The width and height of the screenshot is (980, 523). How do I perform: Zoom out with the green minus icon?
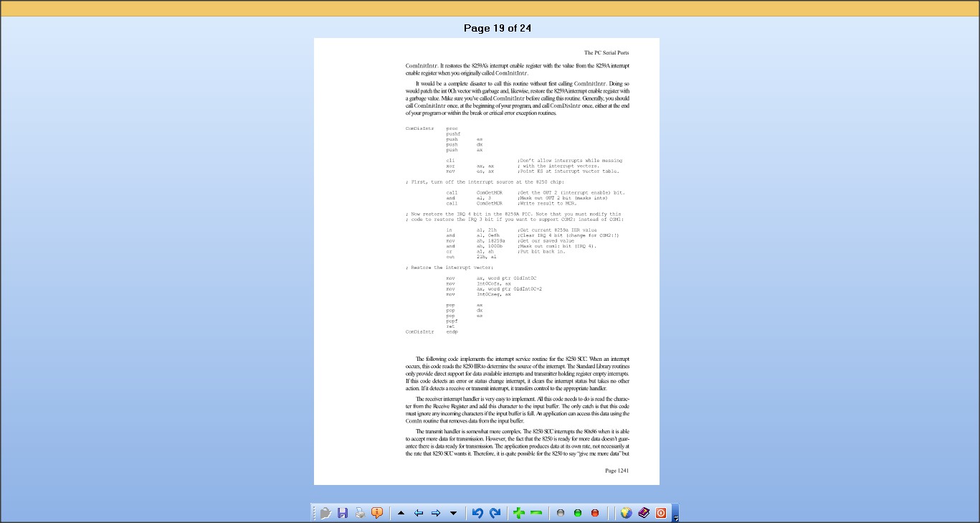(536, 513)
